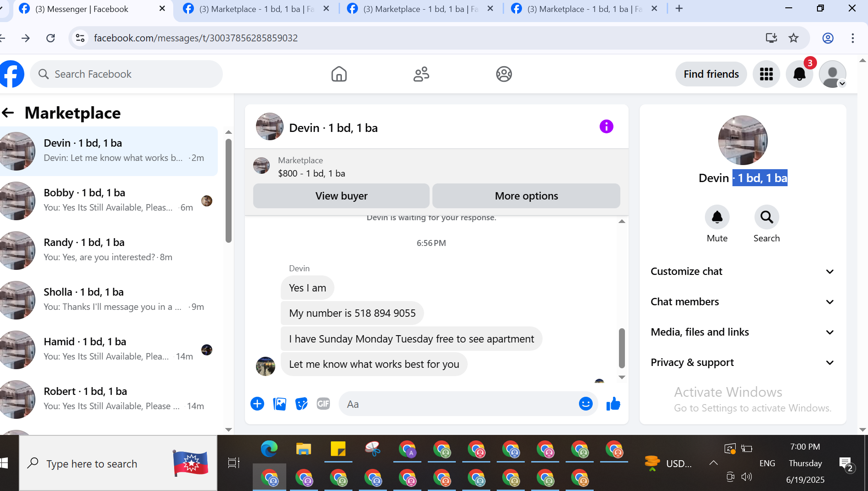The height and width of the screenshot is (491, 868).
Task: Open the emoji picker in message box
Action: click(x=585, y=404)
